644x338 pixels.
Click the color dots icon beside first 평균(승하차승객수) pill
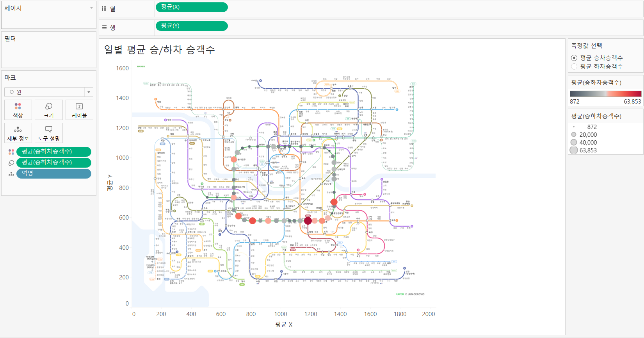tap(11, 152)
